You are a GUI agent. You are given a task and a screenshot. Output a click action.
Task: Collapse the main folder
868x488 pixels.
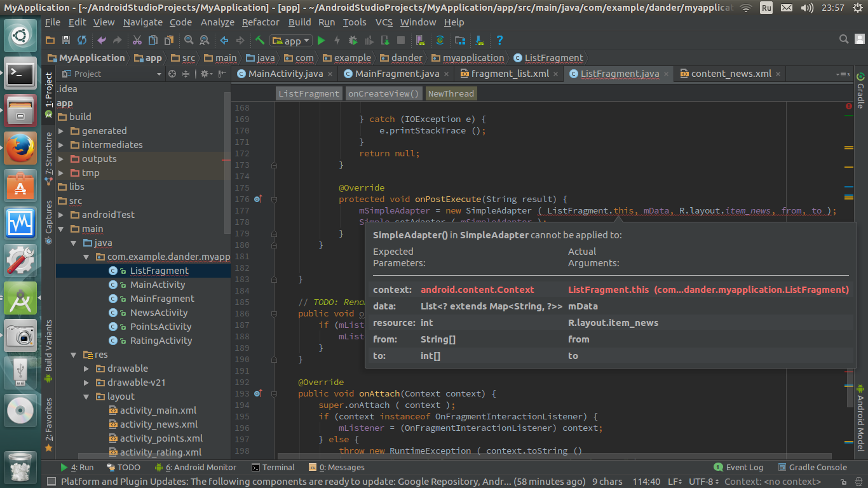pos(61,229)
